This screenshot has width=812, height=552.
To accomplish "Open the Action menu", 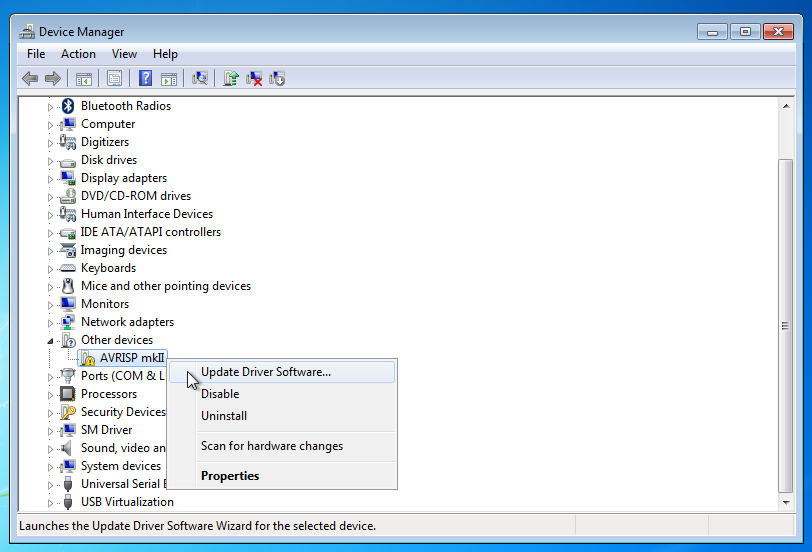I will tap(78, 54).
